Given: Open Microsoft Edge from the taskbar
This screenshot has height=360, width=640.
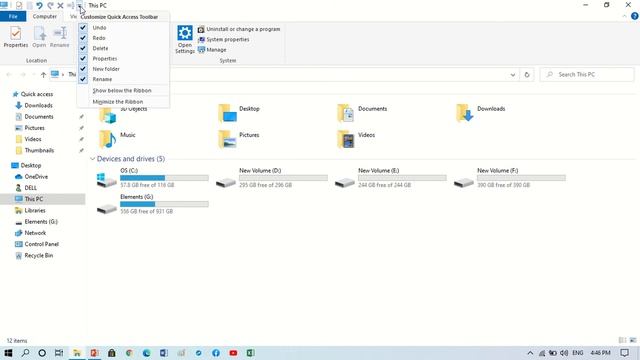Looking at the screenshot, I should point(147,353).
